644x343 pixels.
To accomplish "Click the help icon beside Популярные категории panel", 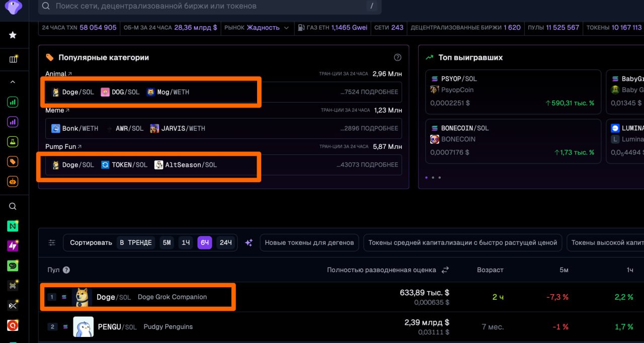I will click(x=397, y=57).
